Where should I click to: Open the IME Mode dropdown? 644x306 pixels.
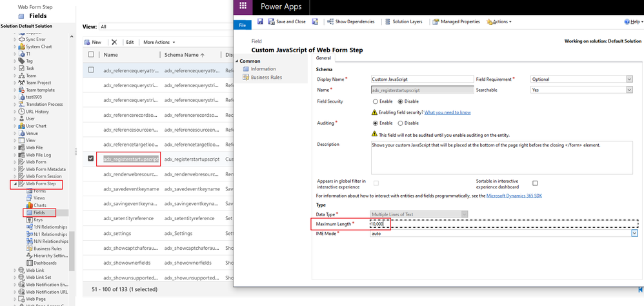(x=635, y=233)
